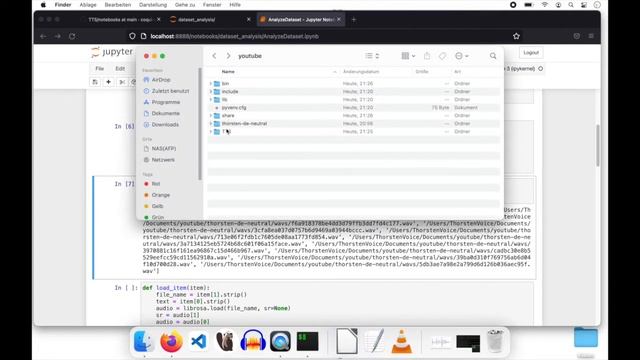Open Jupyter Edit menu
Screen dimensions: 640x360
tap(120, 69)
